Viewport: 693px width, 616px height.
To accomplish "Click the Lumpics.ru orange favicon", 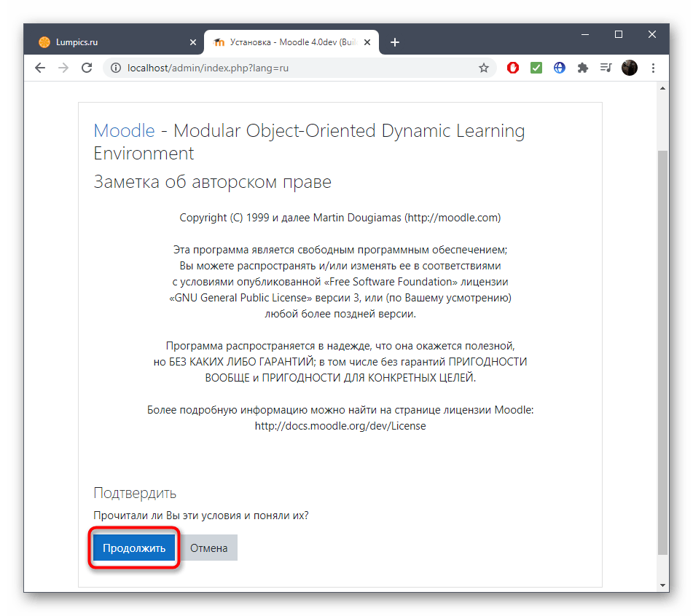I will coord(44,42).
